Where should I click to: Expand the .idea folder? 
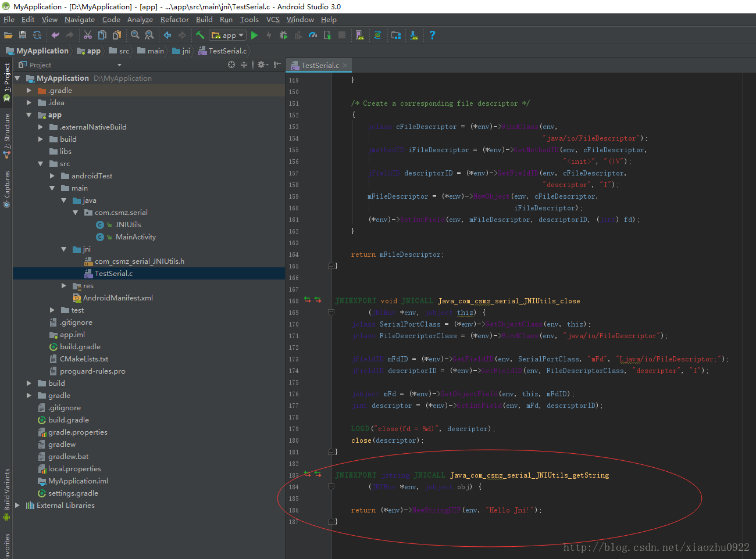[29, 103]
